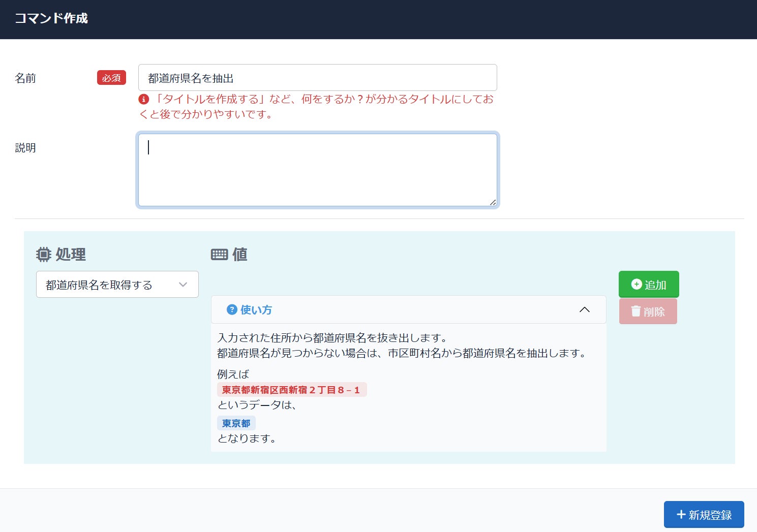This screenshot has height=532, width=757.
Task: Click inside the 説明 text area
Action: click(318, 170)
